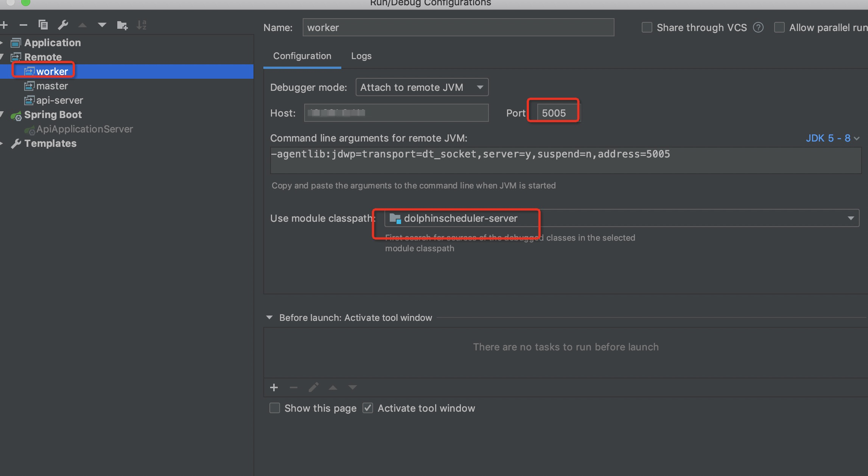Click inside the Host input field
Image resolution: width=868 pixels, height=476 pixels.
pos(396,112)
